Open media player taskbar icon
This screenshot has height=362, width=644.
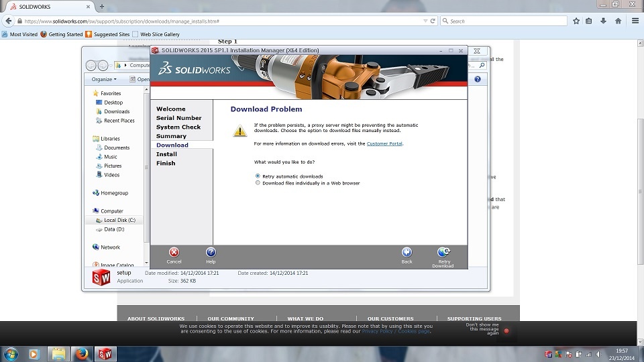pyautogui.click(x=34, y=354)
